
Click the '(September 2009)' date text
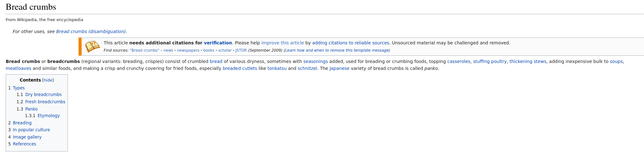[265, 50]
